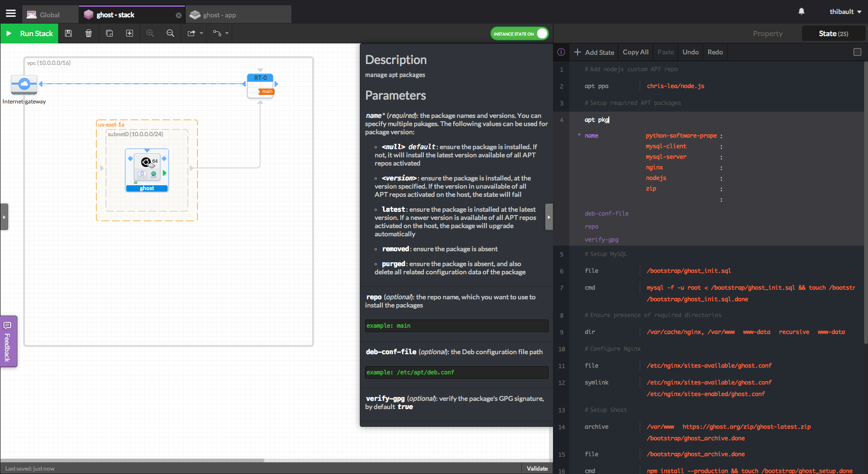
Task: Expand the left resource panel arrow
Action: point(4,217)
